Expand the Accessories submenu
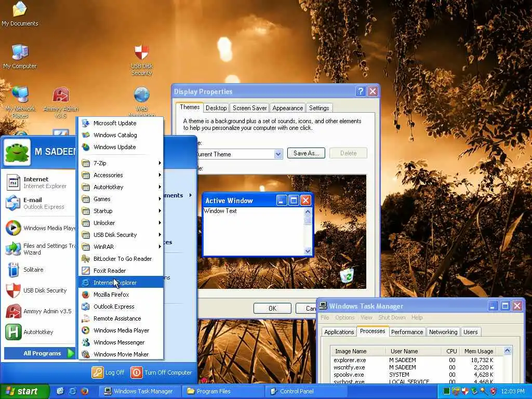The image size is (532, 399). tap(121, 175)
